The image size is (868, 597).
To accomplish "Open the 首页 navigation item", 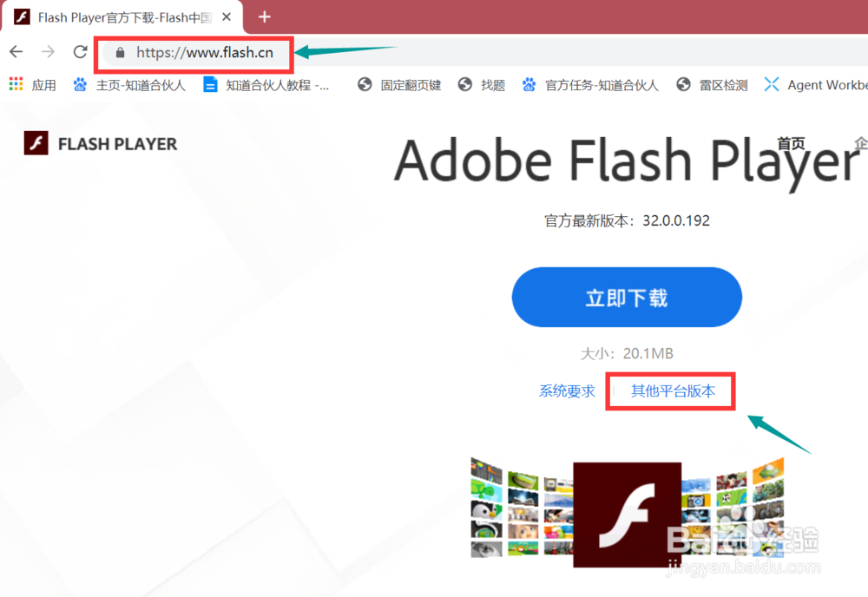I will tap(791, 144).
